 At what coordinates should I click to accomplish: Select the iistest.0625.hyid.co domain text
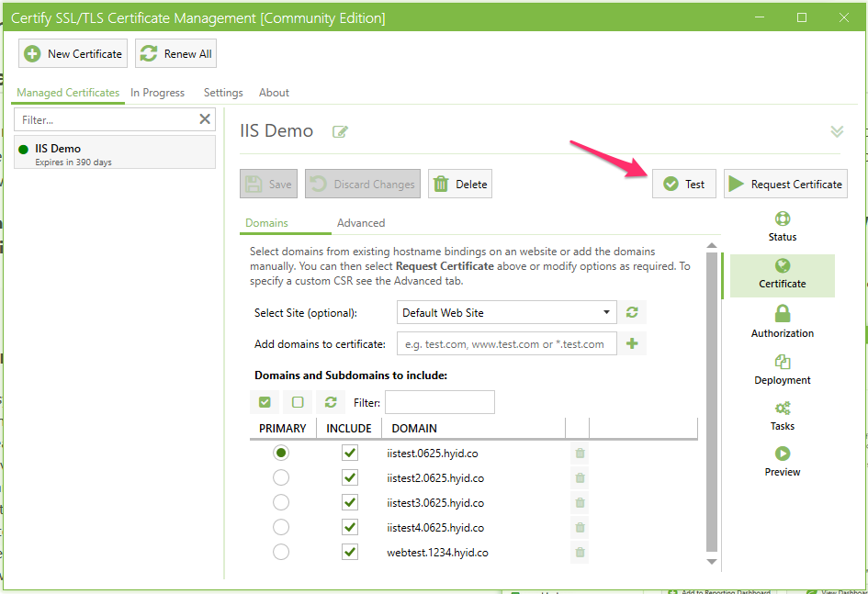433,454
